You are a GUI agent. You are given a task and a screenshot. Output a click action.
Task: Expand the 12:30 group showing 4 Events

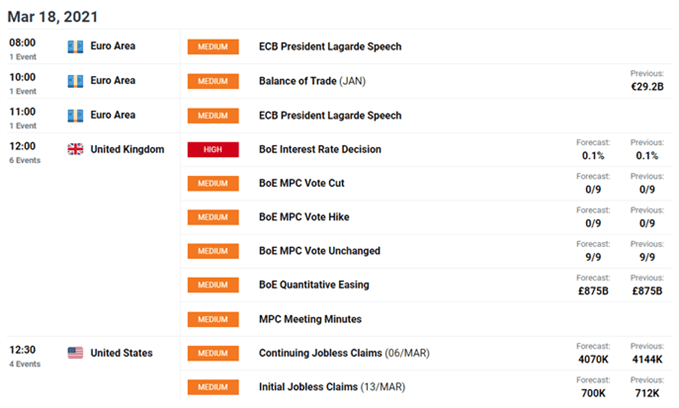25,356
